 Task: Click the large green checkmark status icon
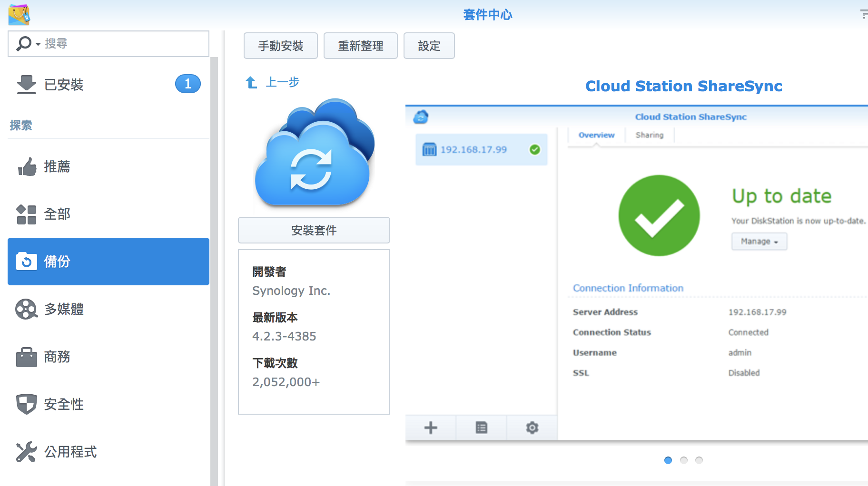click(x=659, y=215)
